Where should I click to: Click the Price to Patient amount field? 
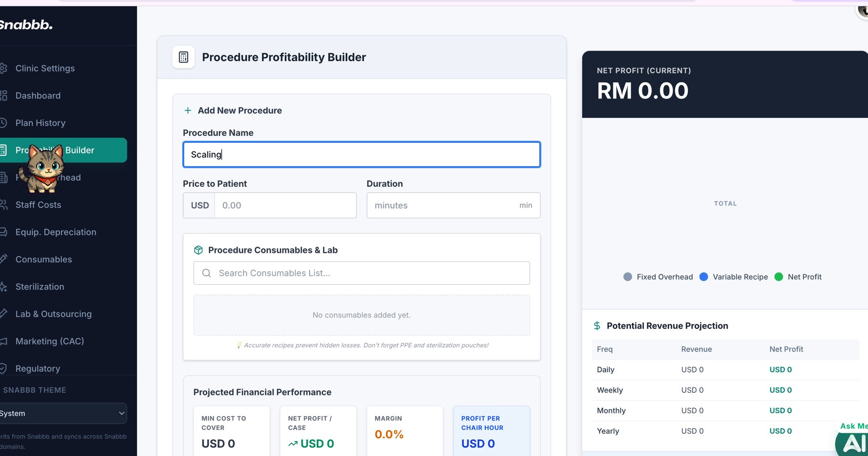[285, 206]
